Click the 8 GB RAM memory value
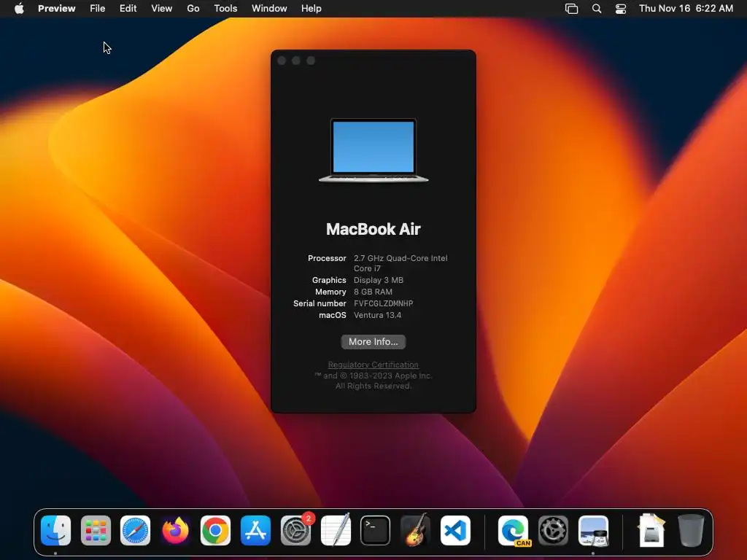747x560 pixels. [x=373, y=292]
